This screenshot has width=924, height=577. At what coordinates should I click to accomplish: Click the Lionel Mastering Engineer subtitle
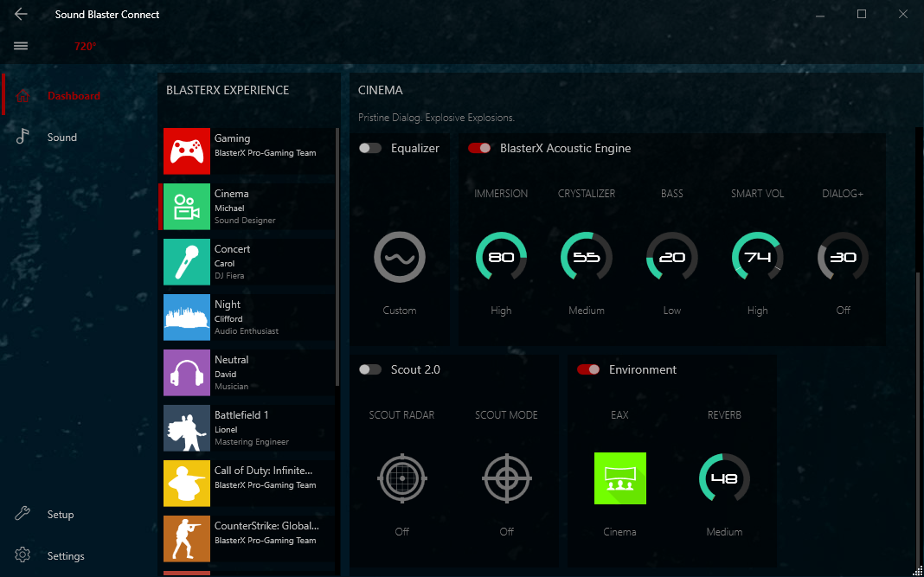pos(252,435)
